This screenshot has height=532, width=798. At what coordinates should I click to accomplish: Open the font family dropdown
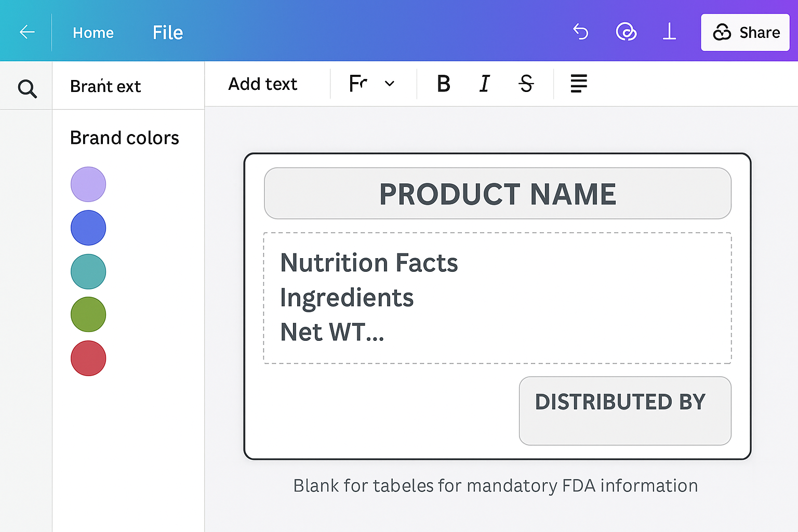coord(358,83)
